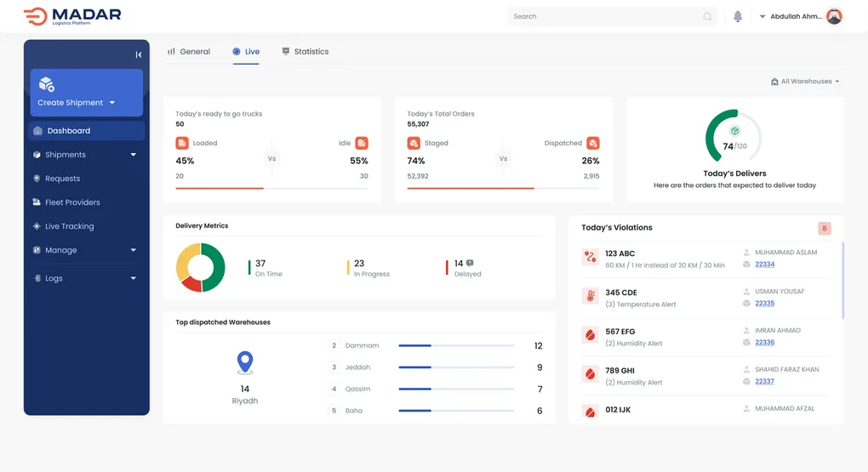Open Live Tracking in the sidebar
Viewport: 868px width, 472px height.
coord(69,226)
